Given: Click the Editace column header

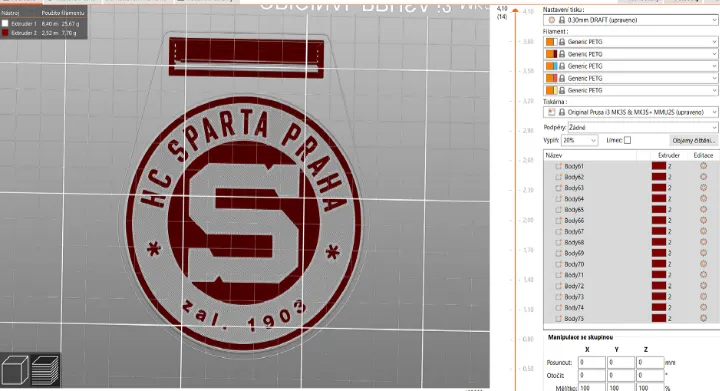Looking at the screenshot, I should 703,156.
